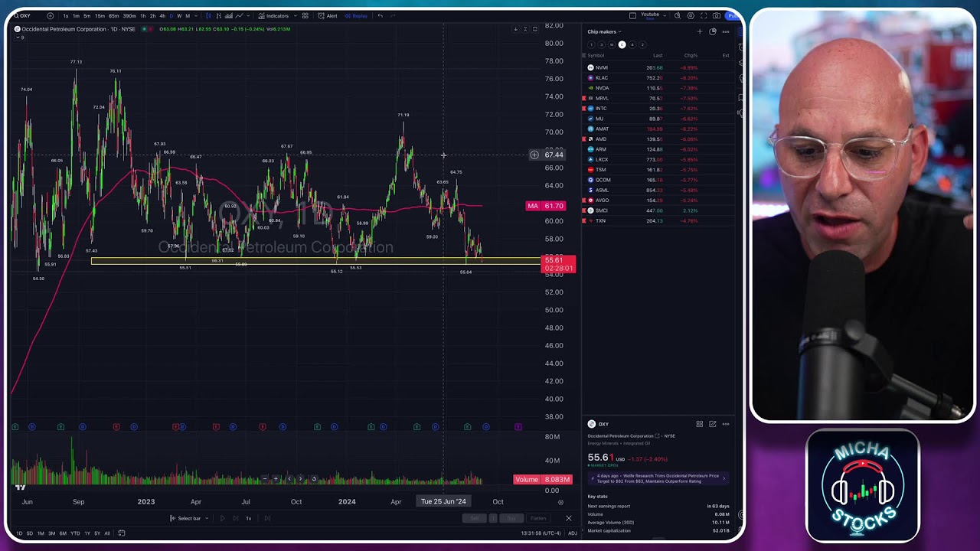Image resolution: width=980 pixels, height=551 pixels.
Task: Zoom in the chart with the plus control
Action: pos(276,479)
